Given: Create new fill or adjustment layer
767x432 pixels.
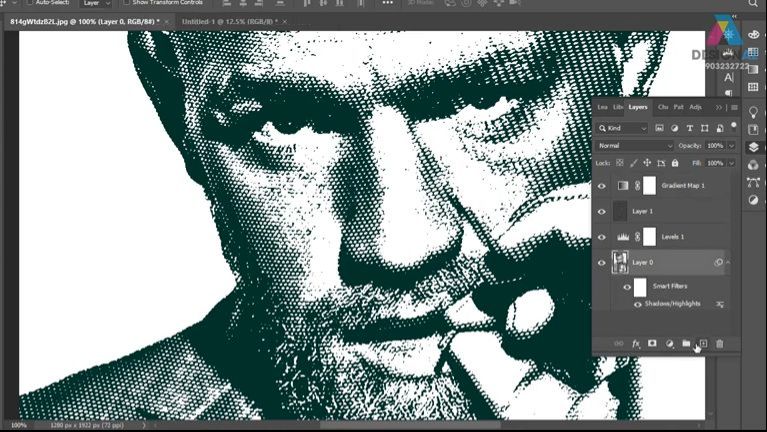Looking at the screenshot, I should pos(669,344).
